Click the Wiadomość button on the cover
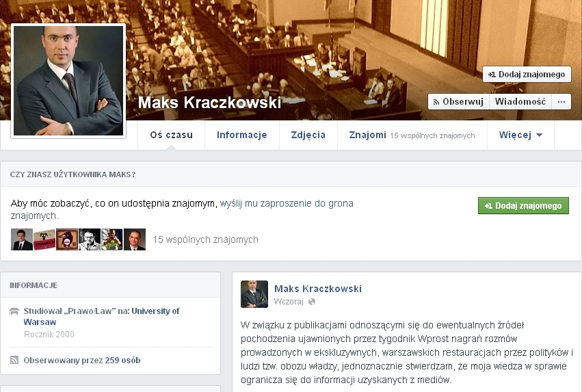This screenshot has height=392, width=582. 520,102
